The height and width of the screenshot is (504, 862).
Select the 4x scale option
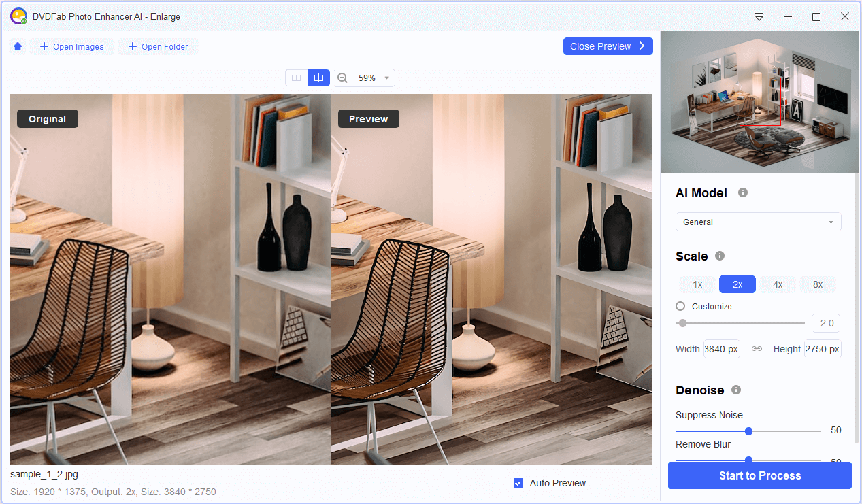point(778,284)
